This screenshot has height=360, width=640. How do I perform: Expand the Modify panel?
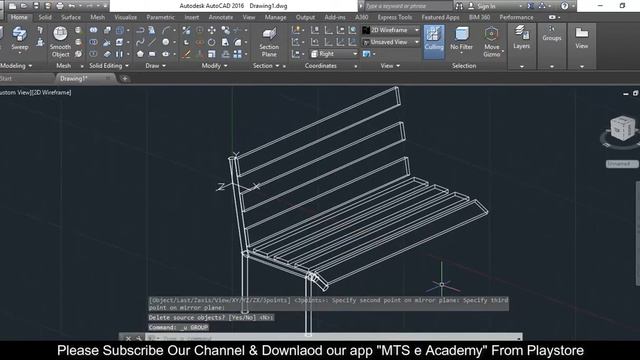(214, 65)
